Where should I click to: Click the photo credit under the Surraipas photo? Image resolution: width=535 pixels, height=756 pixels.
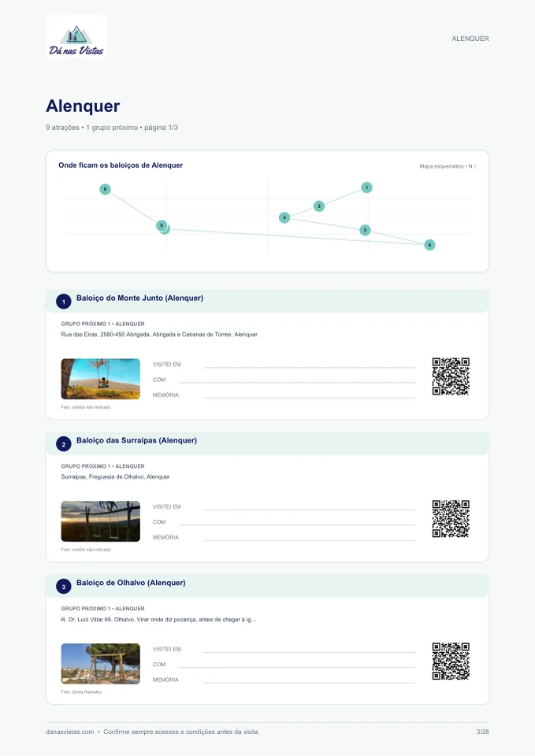86,550
